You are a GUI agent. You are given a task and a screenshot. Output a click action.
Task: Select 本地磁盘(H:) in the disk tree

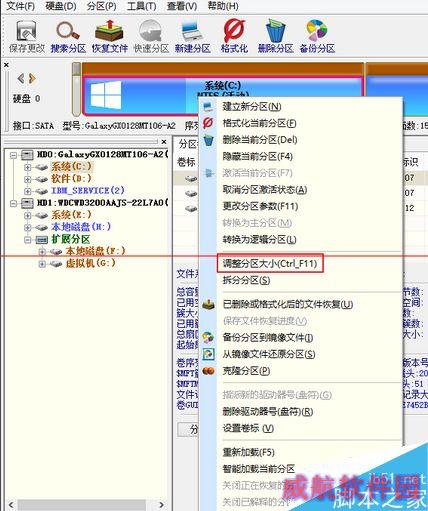click(x=81, y=227)
